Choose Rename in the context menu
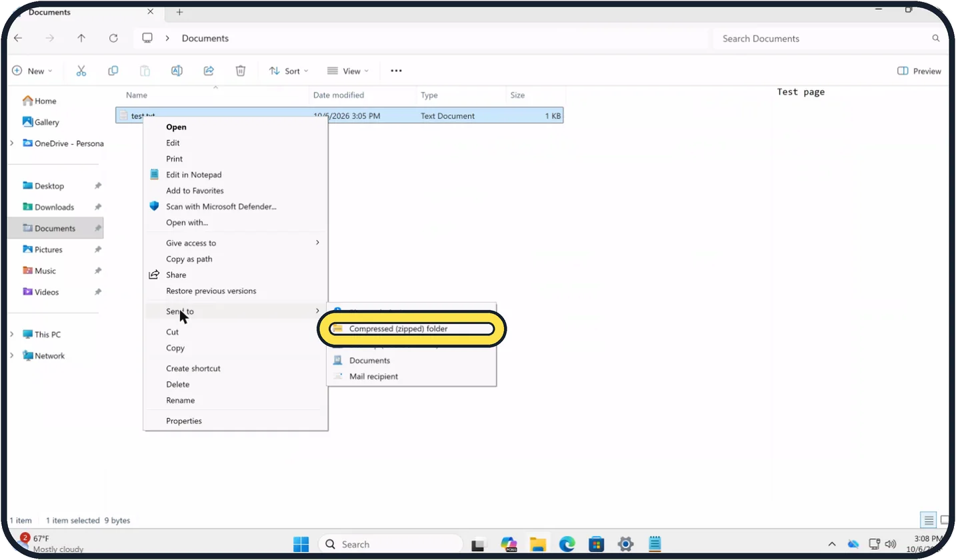 click(x=235, y=401)
